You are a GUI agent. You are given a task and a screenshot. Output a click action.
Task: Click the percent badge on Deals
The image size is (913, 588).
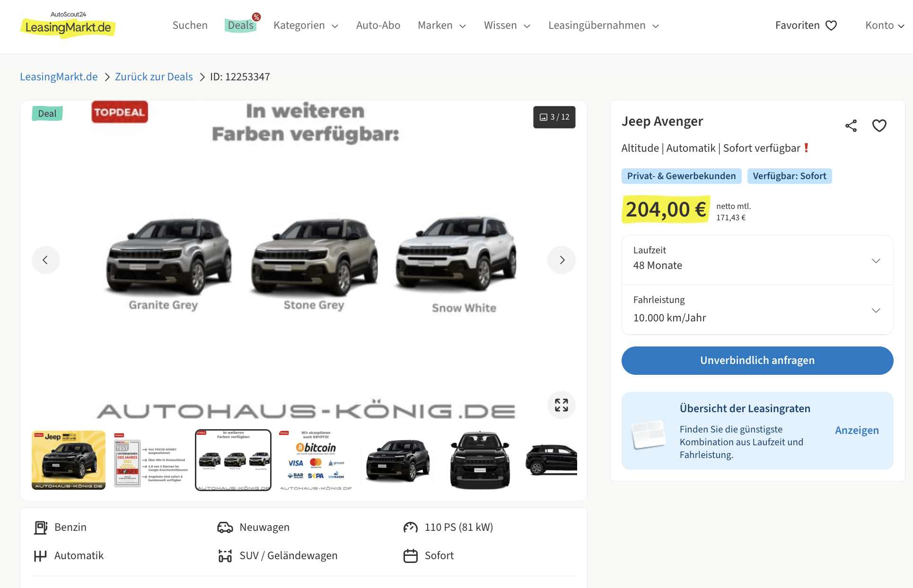point(256,17)
